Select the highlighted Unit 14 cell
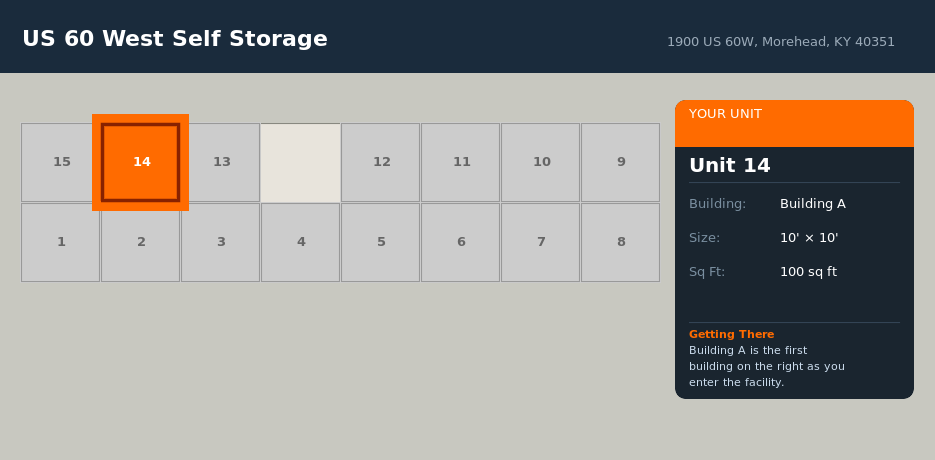The width and height of the screenshot is (935, 460). [140, 162]
